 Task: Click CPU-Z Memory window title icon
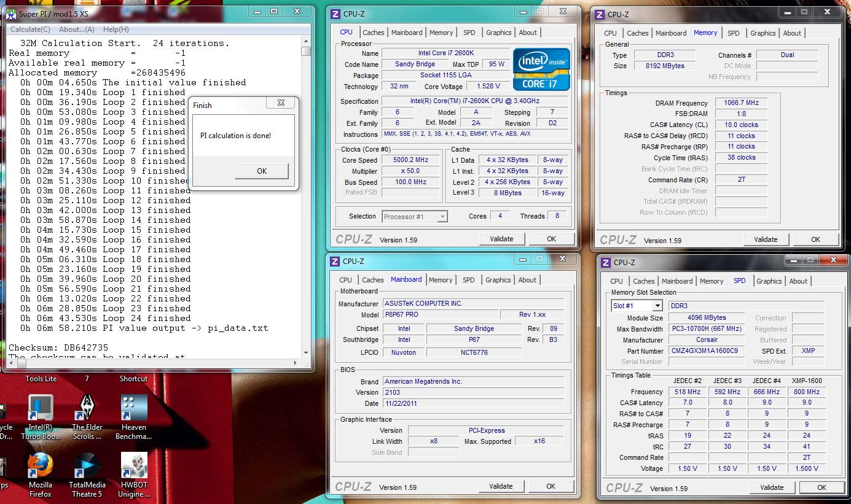click(599, 15)
